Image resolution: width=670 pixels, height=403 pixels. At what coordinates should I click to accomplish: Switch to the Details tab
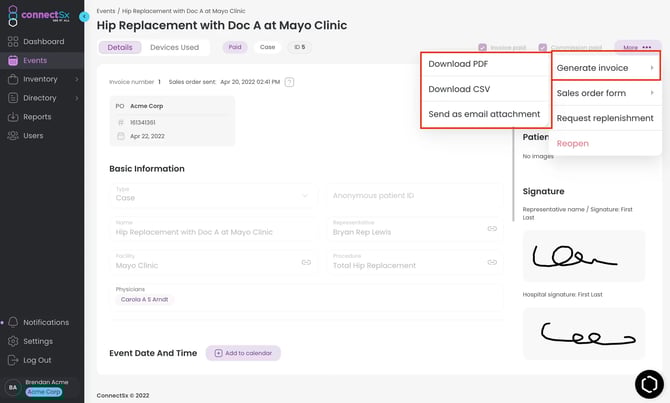[x=120, y=47]
